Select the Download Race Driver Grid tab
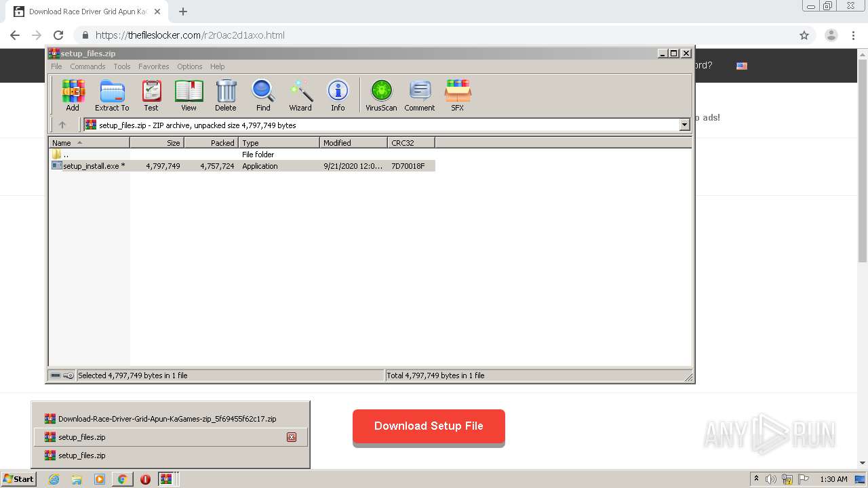The height and width of the screenshot is (488, 868). pos(88,12)
